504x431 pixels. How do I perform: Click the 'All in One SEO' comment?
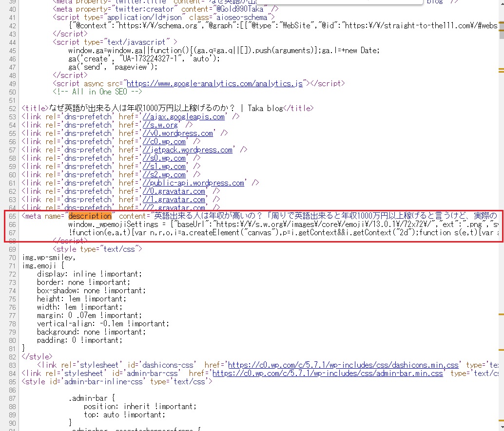(97, 92)
